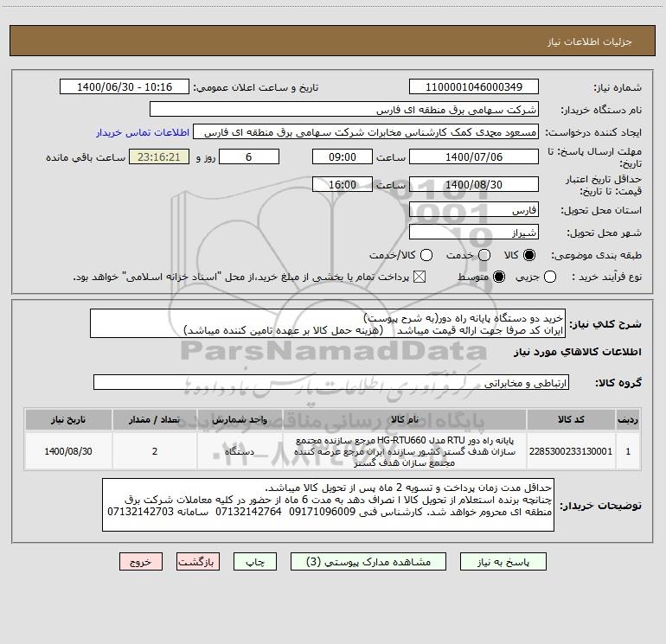Click the کد کالا column header
This screenshot has height=644, width=666.
[571, 419]
